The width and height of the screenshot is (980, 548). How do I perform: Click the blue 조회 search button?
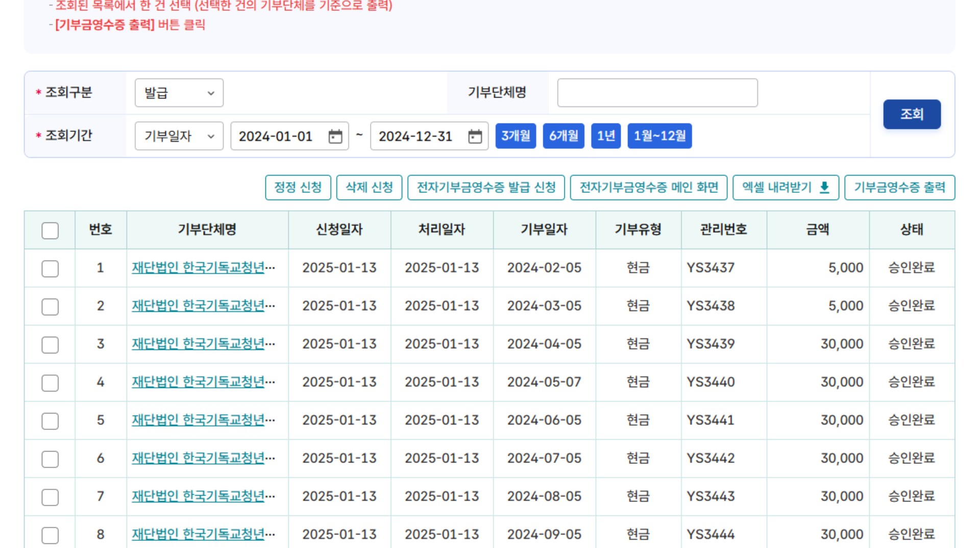pyautogui.click(x=912, y=114)
